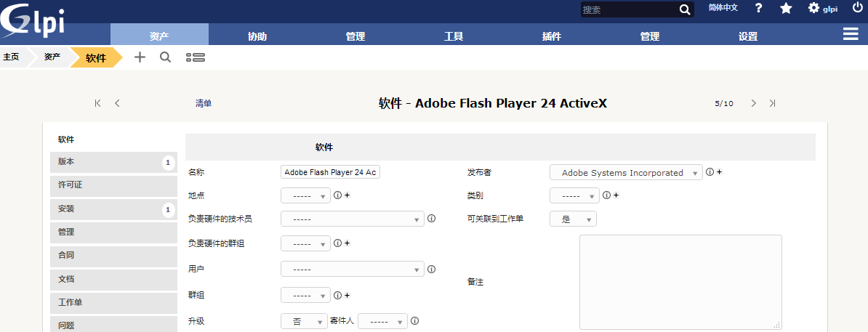Click into the top 搜索 field
Image resolution: width=868 pixels, height=332 pixels.
pyautogui.click(x=630, y=9)
